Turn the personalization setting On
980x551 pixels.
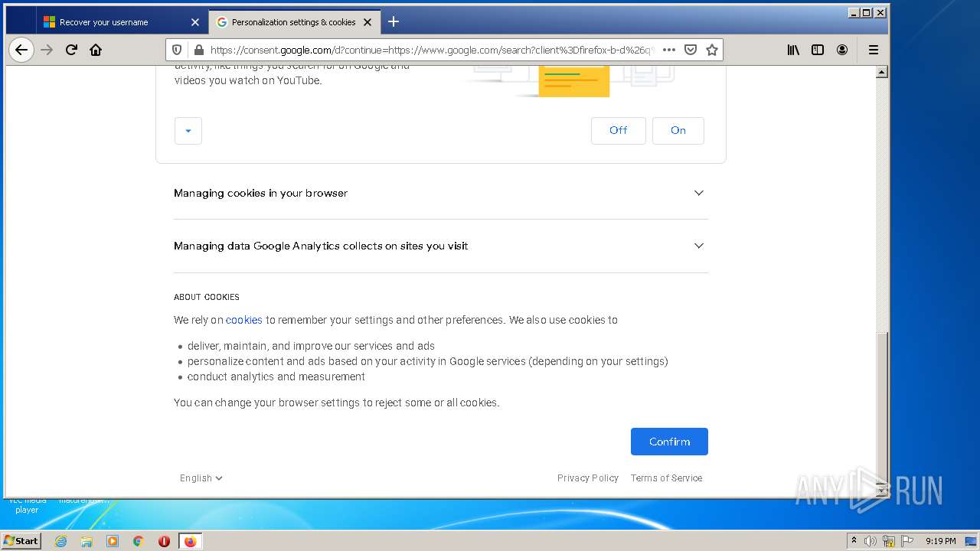point(678,130)
